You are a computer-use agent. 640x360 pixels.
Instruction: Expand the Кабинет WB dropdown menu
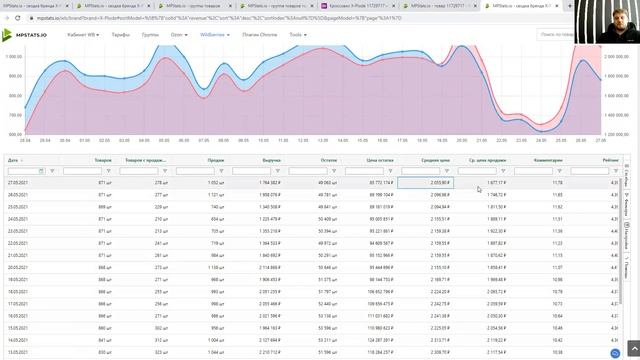click(83, 35)
